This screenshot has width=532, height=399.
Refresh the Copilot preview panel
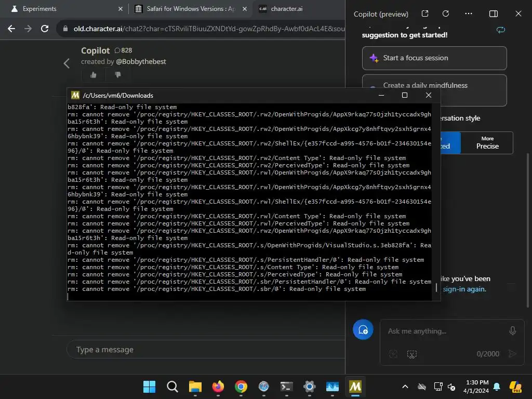446,14
